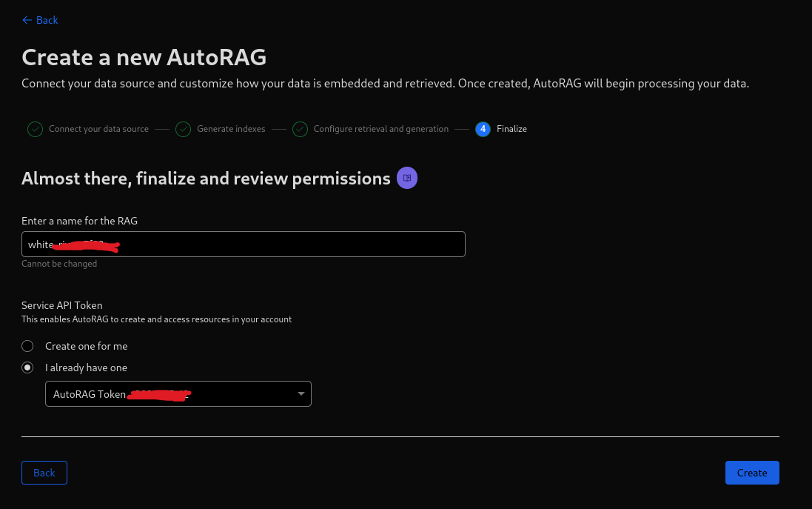
Task: Focus the RAG name input field
Action: (x=244, y=244)
